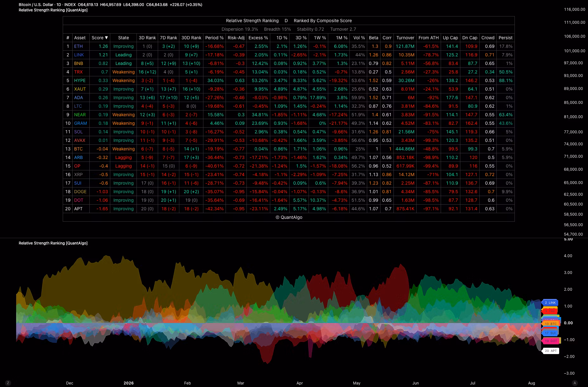The image size is (588, 387).
Task: Click the Stability 0.72 statistic
Action: click(310, 29)
